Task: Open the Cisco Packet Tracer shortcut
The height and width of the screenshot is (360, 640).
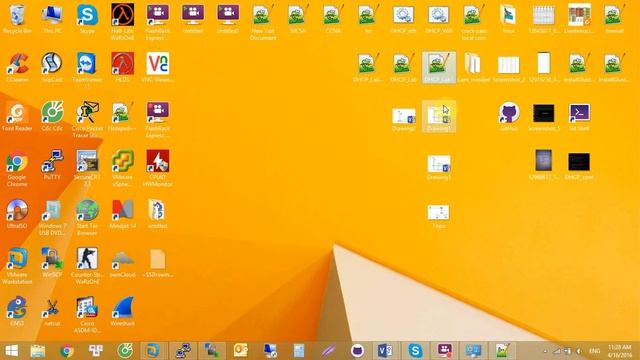Action: 87,120
